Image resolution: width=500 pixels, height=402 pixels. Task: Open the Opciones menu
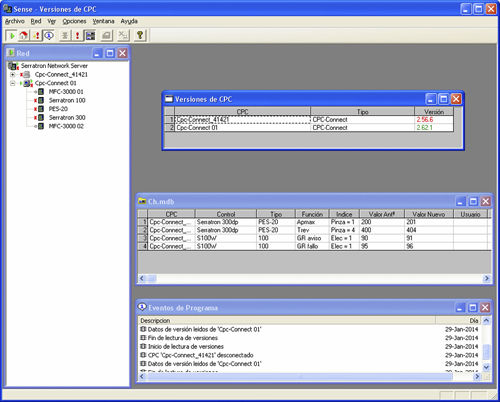click(x=74, y=21)
